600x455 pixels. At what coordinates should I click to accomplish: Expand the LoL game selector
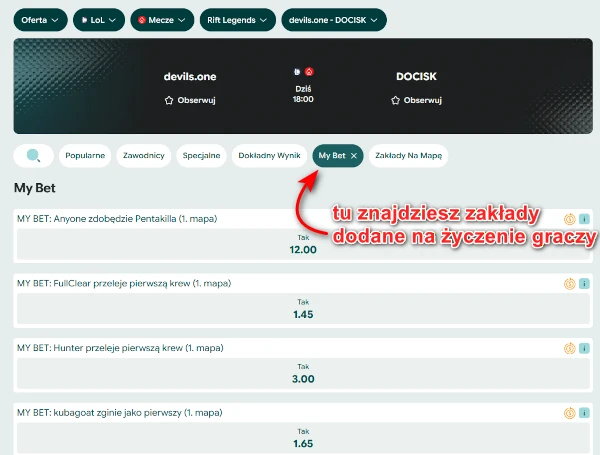pos(99,20)
